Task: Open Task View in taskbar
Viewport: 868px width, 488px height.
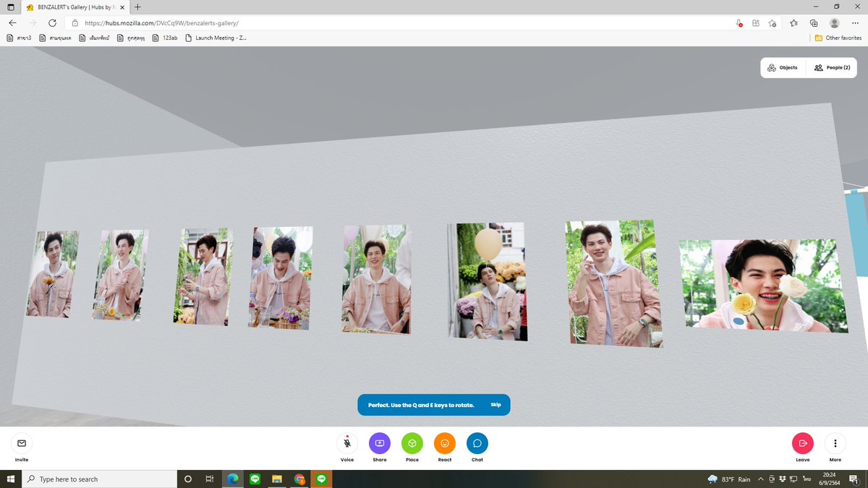Action: tap(210, 479)
